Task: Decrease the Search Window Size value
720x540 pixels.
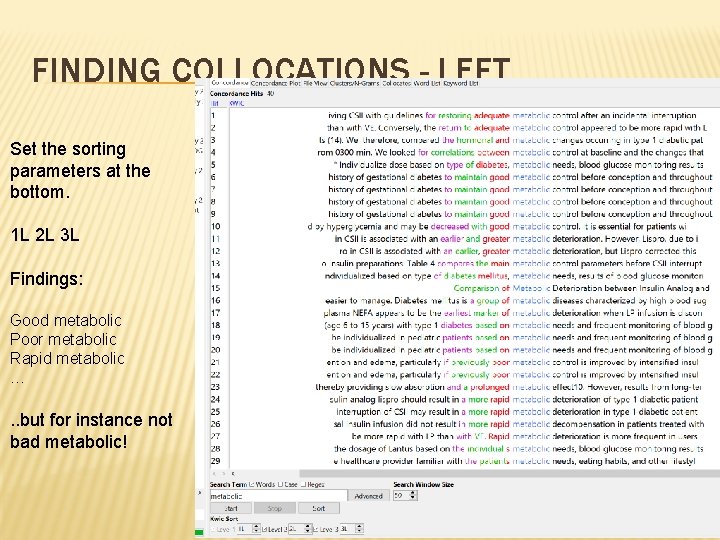Action: click(x=413, y=498)
